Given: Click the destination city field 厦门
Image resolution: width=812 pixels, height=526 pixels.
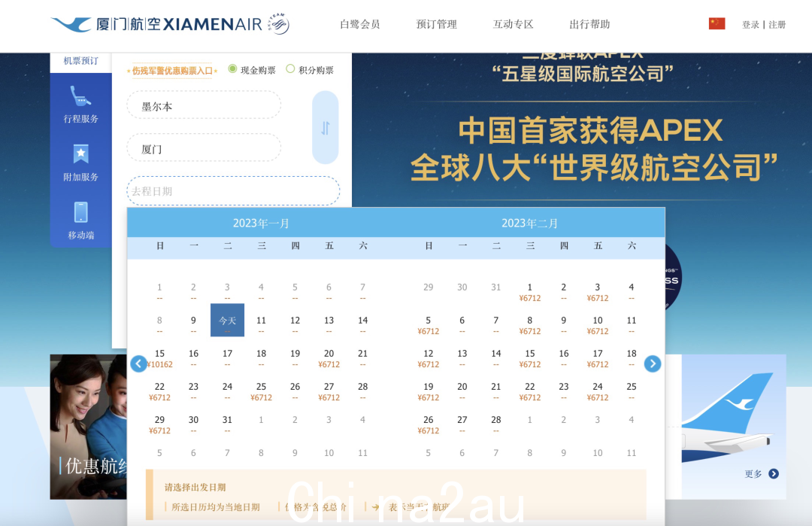Looking at the screenshot, I should coord(204,149).
